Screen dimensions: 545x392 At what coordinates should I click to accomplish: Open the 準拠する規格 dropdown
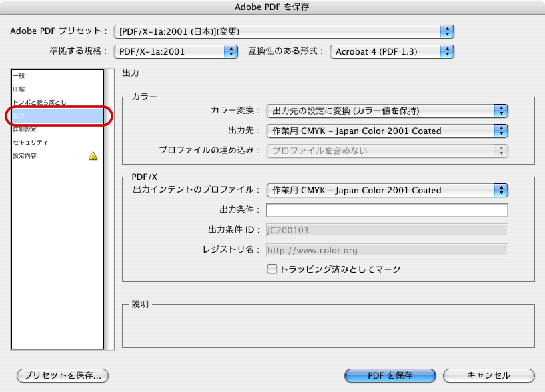click(x=176, y=51)
